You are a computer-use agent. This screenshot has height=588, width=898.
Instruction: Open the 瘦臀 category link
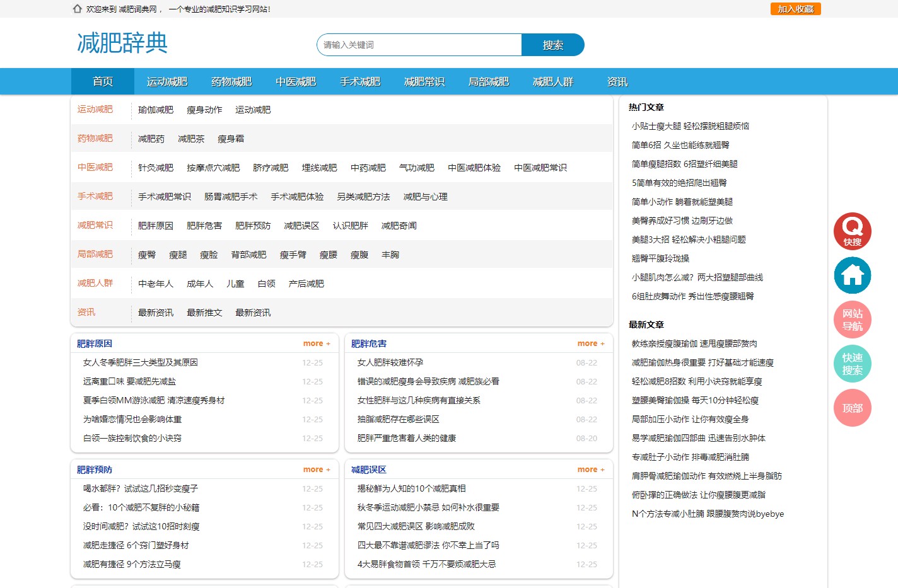(x=147, y=255)
